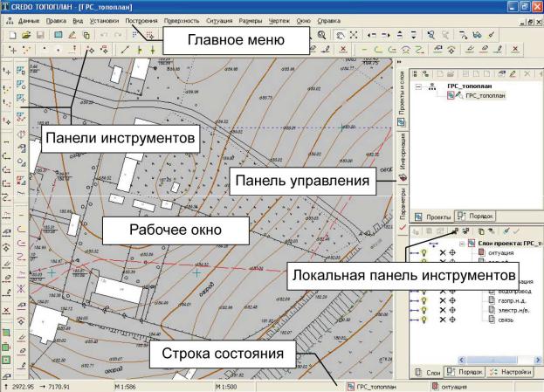544x392 pixels.
Task: Open the vertical Параметры side tab
Action: click(403, 210)
